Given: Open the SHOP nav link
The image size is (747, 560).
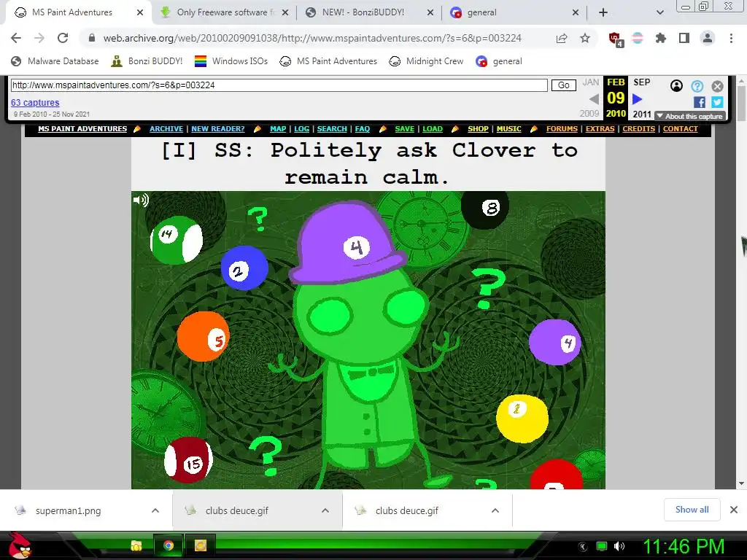Looking at the screenshot, I should 478,129.
